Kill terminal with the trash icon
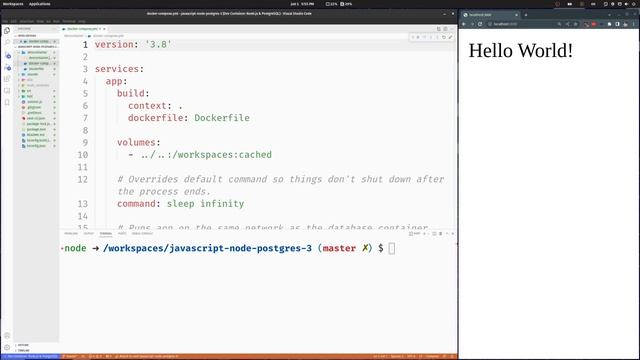Screen dimensions: 640x360 pos(440,233)
